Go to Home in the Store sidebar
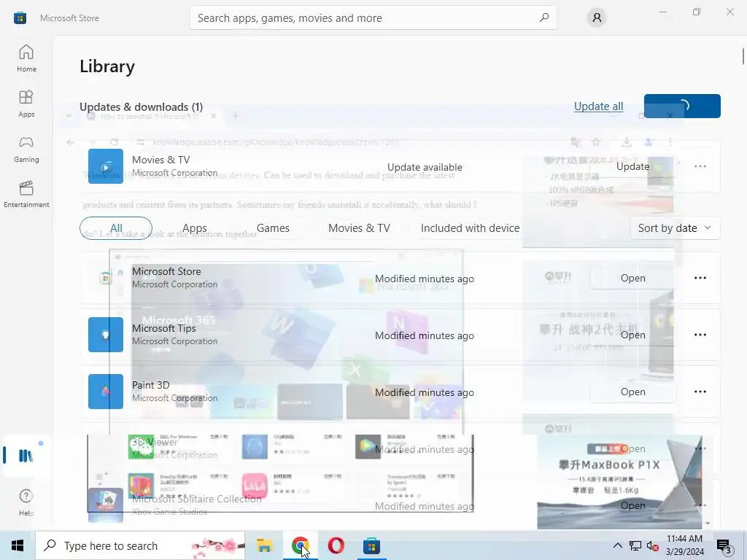 pos(26,58)
